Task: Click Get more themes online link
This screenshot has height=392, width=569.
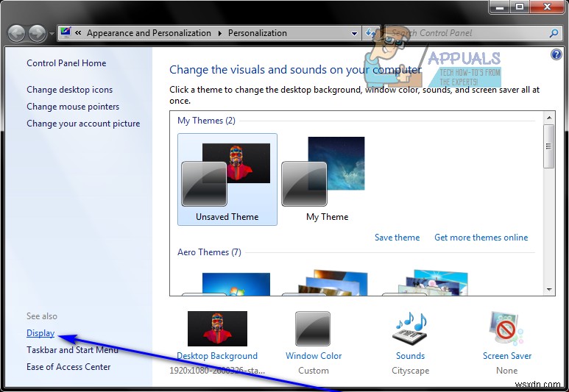Action: click(x=481, y=238)
